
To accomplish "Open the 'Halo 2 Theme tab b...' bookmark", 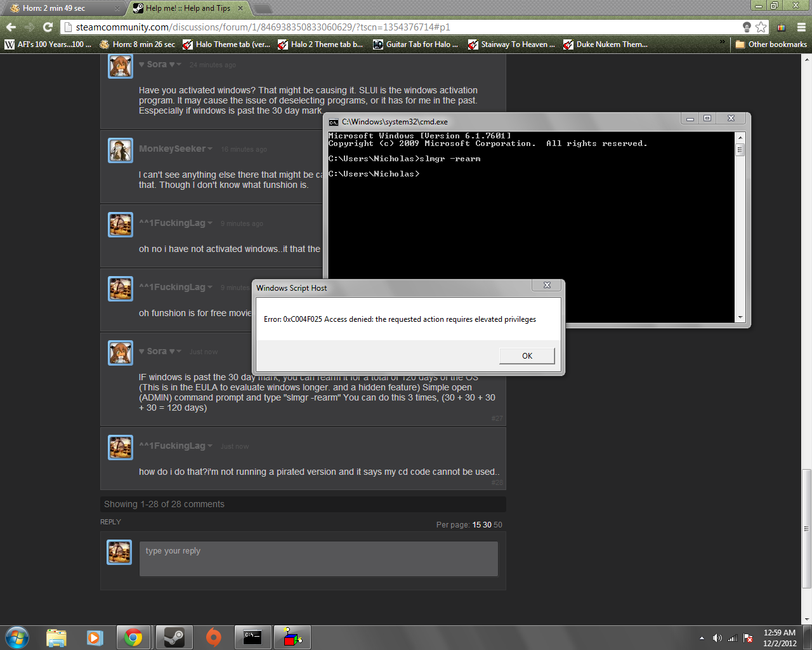I will click(x=320, y=44).
